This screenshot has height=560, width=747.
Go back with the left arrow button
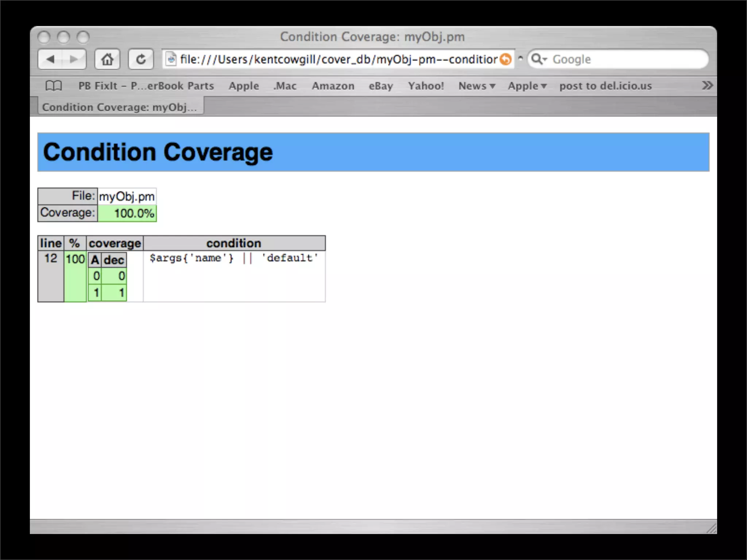coord(50,59)
